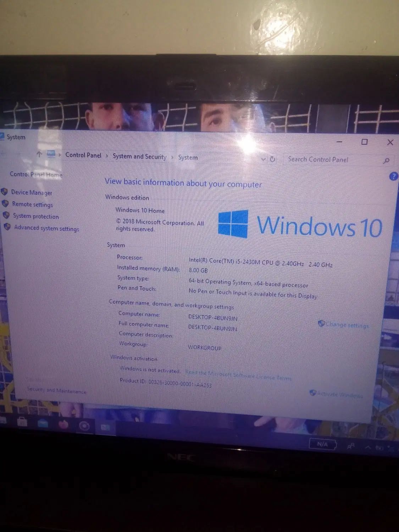
Task: Click the N/A battery indicator in the tray
Action: [x=322, y=444]
